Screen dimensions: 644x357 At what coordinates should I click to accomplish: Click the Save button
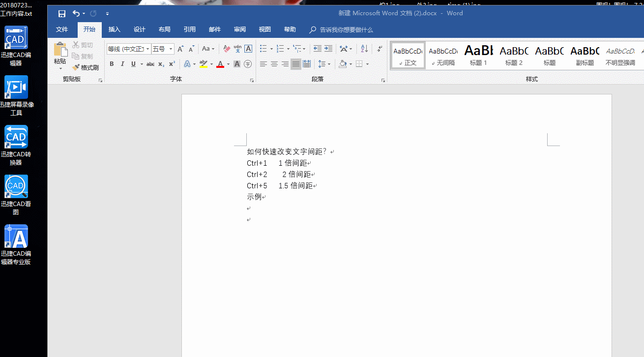61,13
